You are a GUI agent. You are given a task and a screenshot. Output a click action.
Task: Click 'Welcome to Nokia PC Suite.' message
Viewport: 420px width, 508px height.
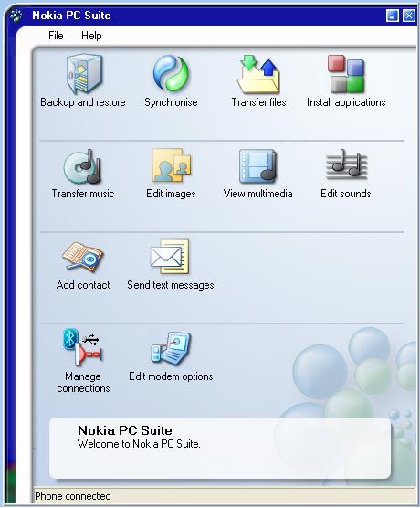[139, 443]
